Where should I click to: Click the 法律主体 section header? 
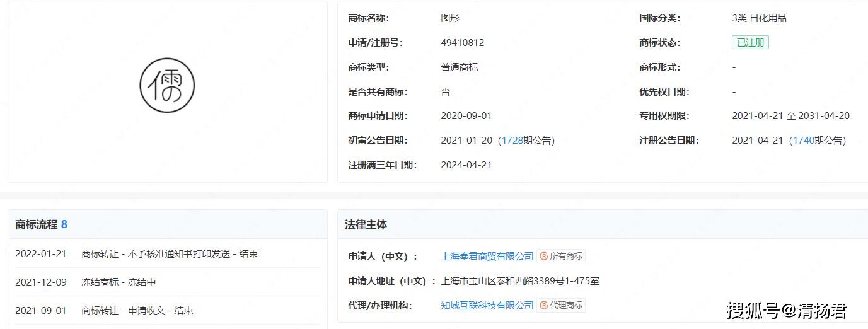(x=366, y=225)
